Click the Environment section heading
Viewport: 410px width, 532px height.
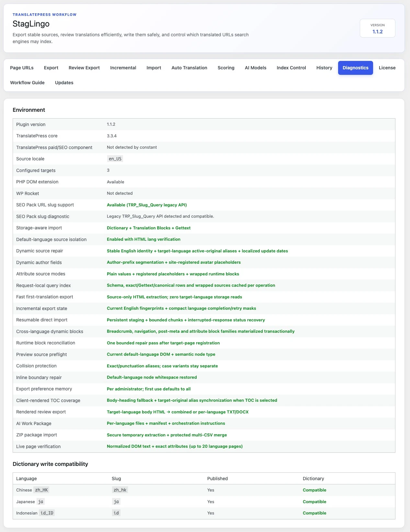[x=29, y=110]
